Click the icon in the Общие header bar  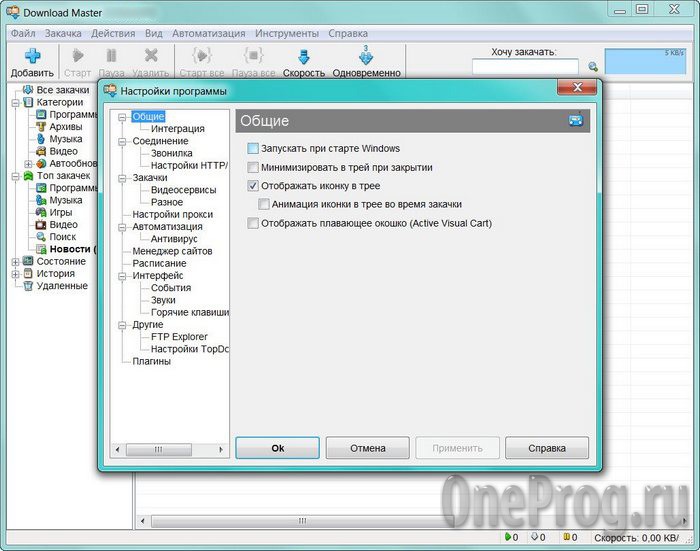[x=576, y=120]
